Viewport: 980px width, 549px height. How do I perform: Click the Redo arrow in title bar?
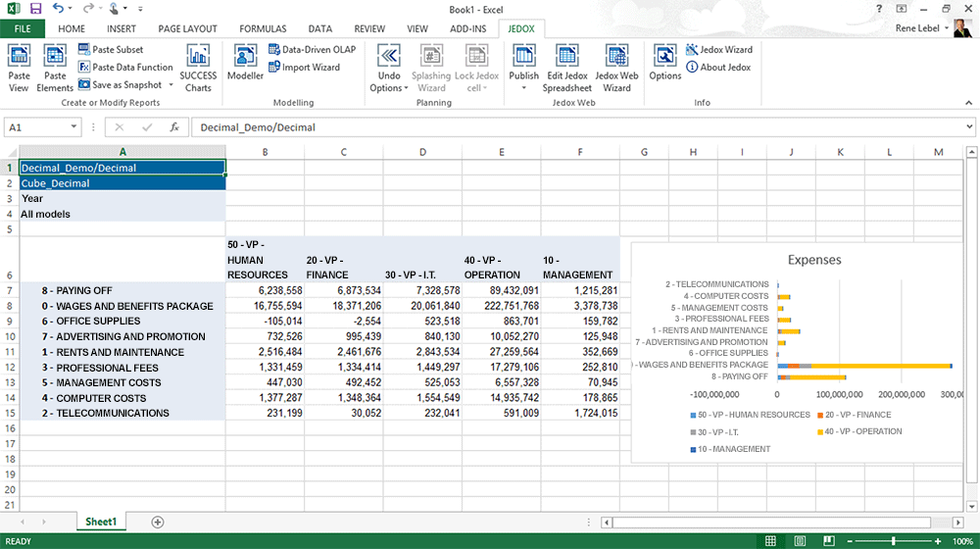[x=88, y=8]
